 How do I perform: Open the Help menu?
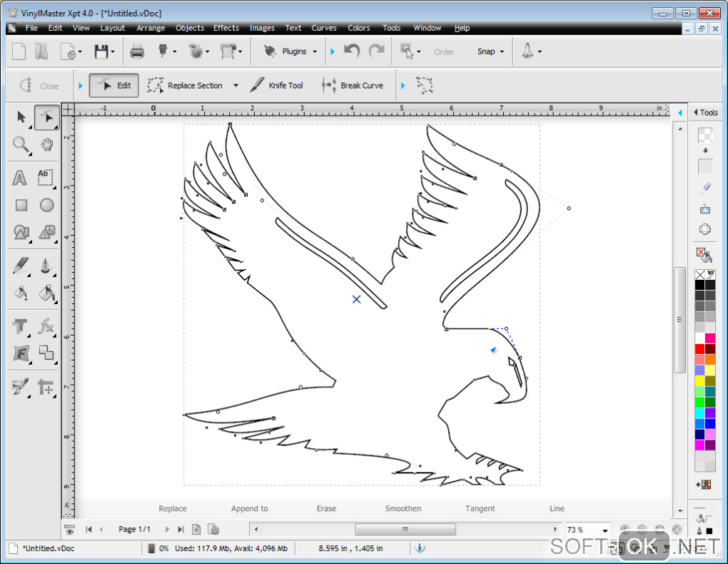(462, 28)
